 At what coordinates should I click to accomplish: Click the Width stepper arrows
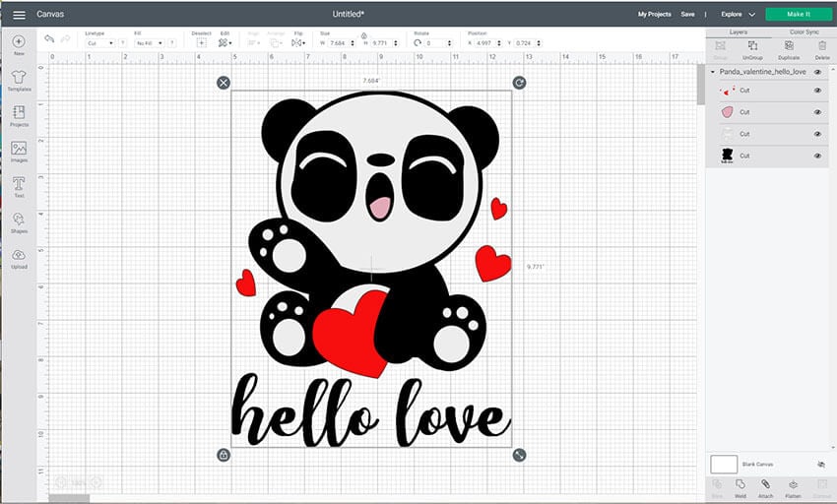tap(353, 43)
